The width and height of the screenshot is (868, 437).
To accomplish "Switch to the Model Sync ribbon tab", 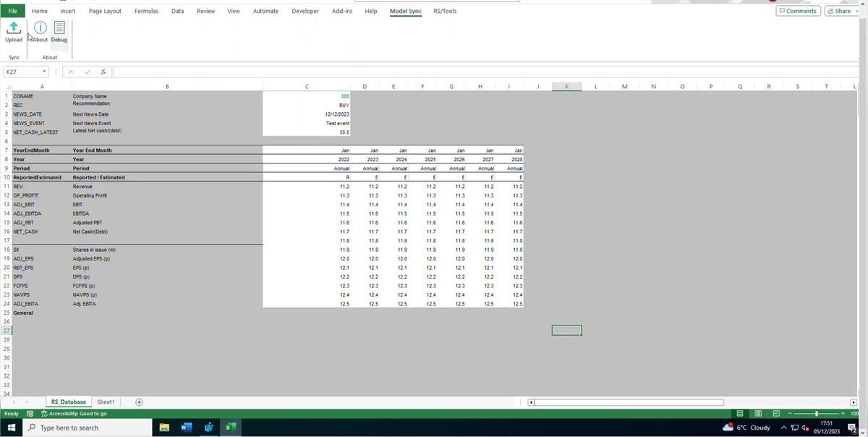I will click(404, 11).
